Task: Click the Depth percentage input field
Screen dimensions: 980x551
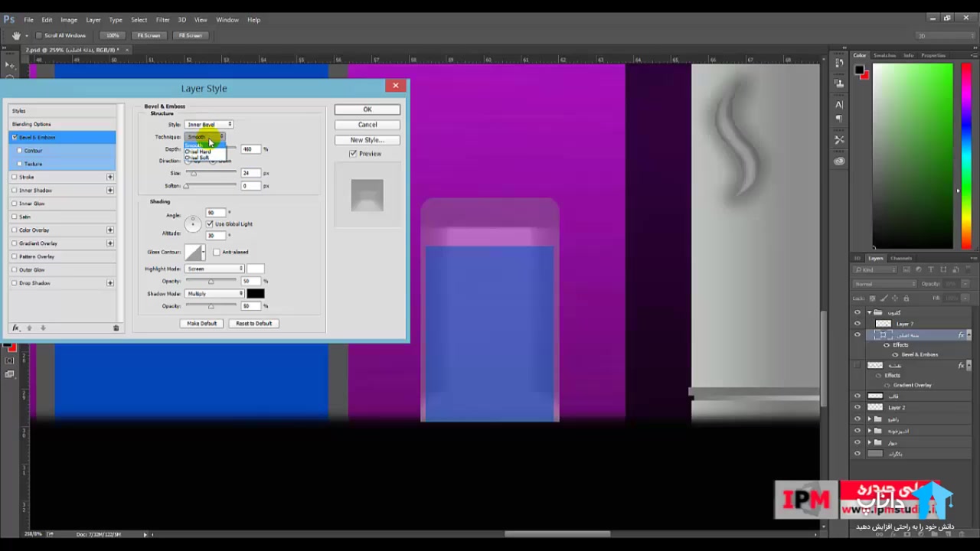Action: 250,149
